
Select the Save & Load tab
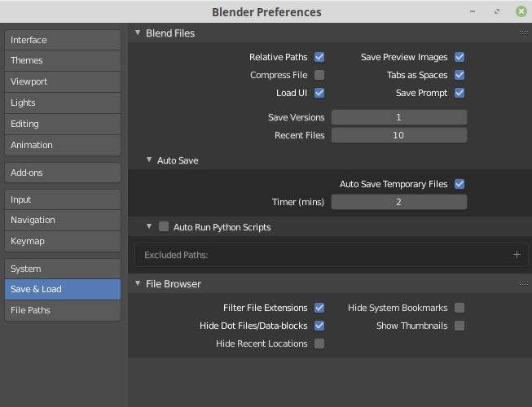[x=63, y=290]
